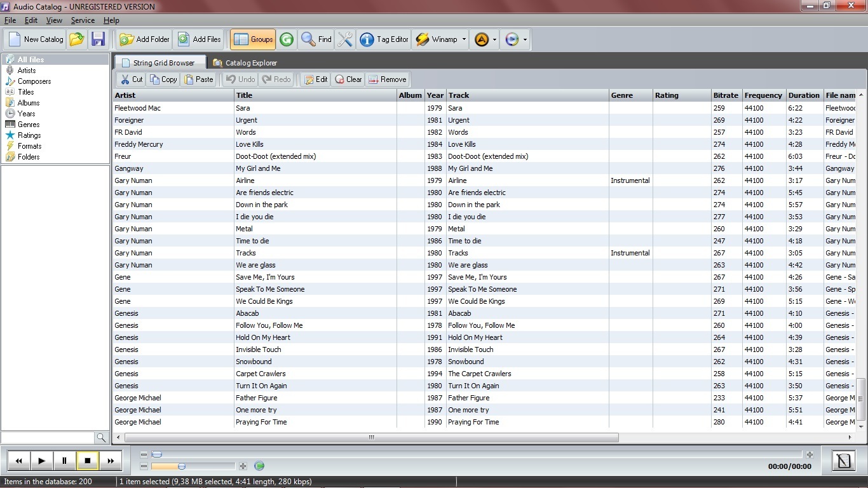Add Files to the catalog
This screenshot has width=868, height=488.
coord(199,39)
